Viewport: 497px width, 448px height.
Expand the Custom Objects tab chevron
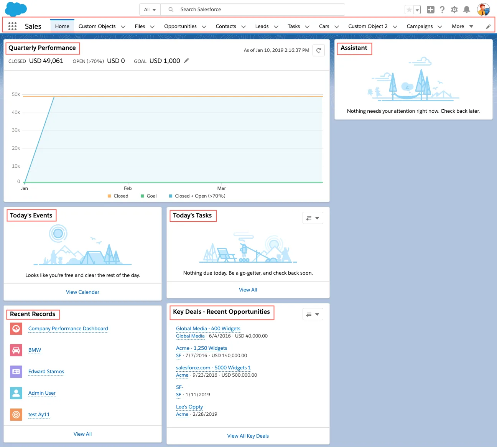click(x=123, y=26)
